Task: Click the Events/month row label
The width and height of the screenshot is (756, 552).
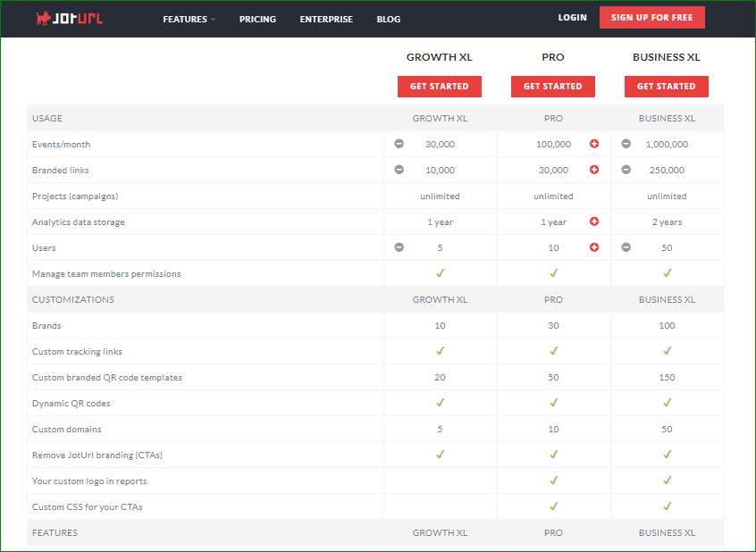Action: point(62,144)
